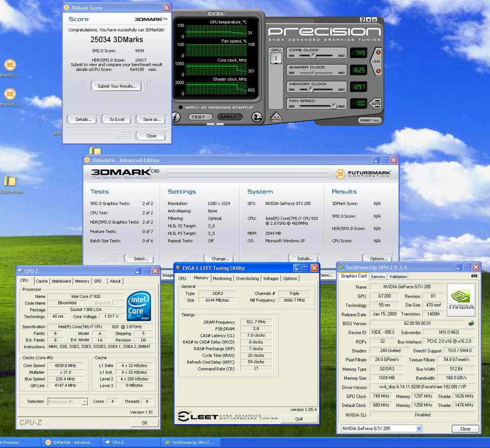This screenshot has width=490, height=448.
Task: Open Details in 3DMark Score window
Action: point(83,119)
